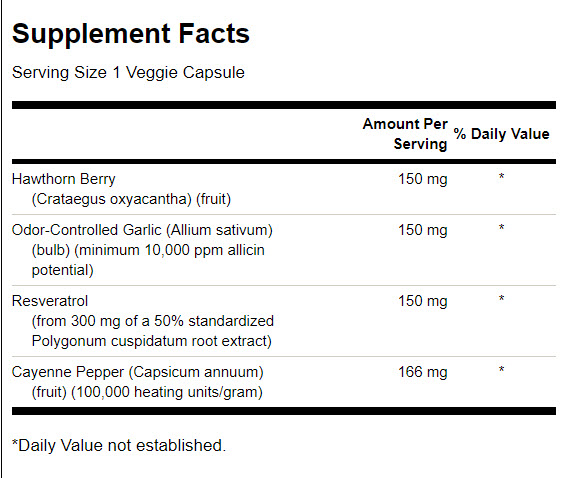
Task: Click the Cayenne Pepper 166 mg amount
Action: 423,372
